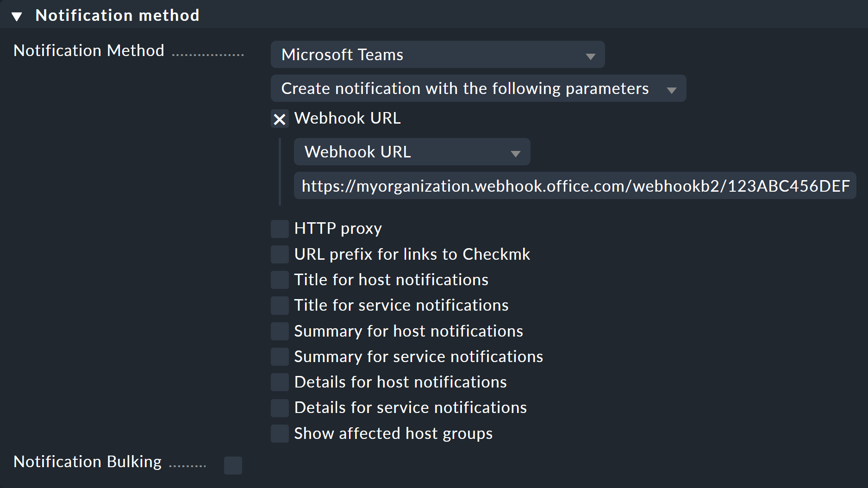Click the Notification method section title
Viewport: 868px width, 488px height.
(x=118, y=15)
